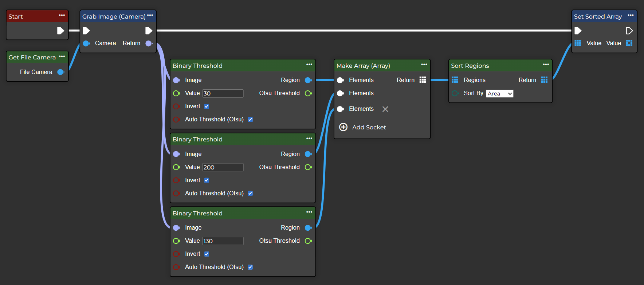Screen dimensions: 644x285
Task: Click the Value field containing 30
Action: (223, 93)
